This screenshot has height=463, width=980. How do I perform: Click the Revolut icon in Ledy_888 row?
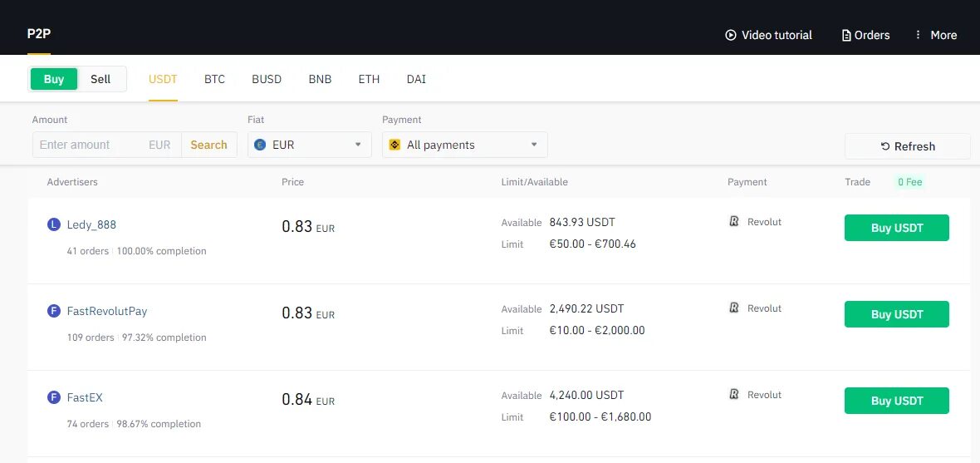[x=734, y=221]
